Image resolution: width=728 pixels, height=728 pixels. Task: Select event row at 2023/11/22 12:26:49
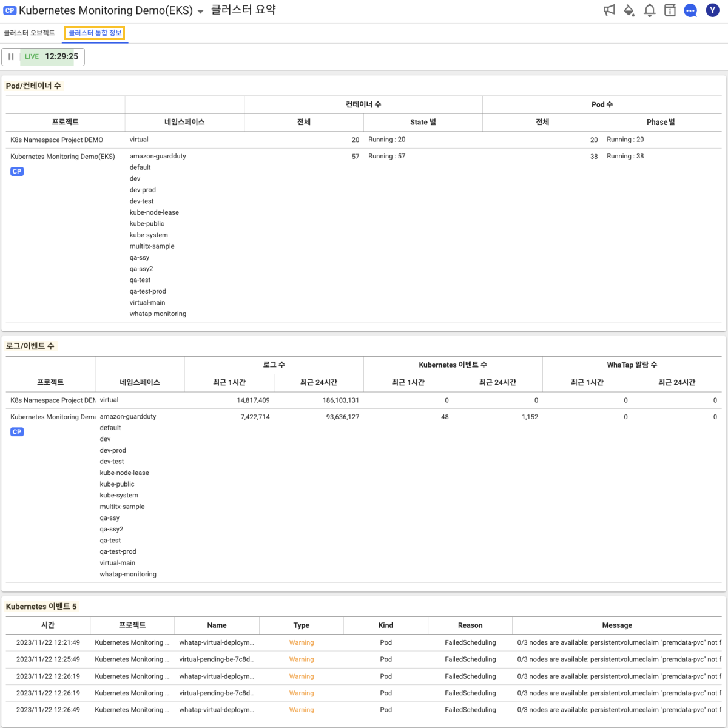364,710
